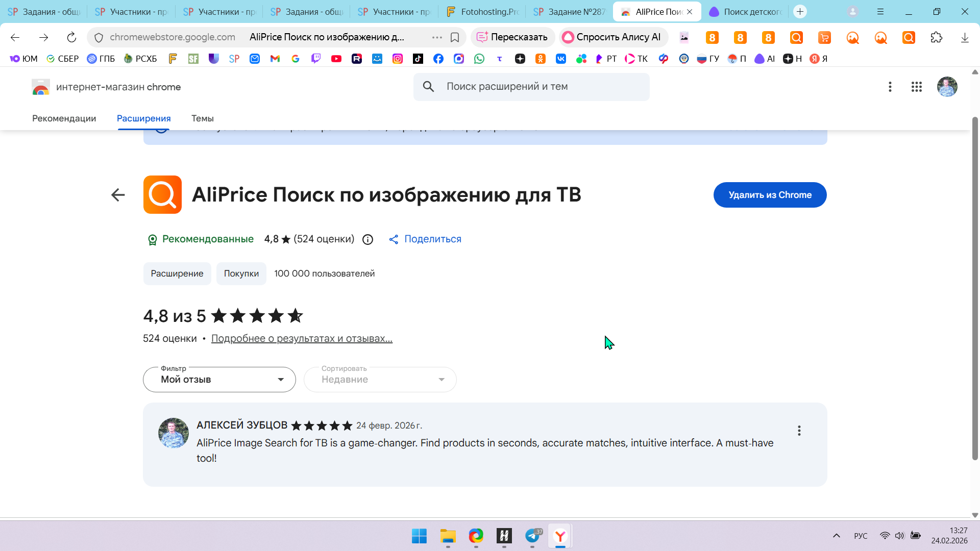Open the WhatsApp bookmark shortcut
Image resolution: width=980 pixels, height=551 pixels.
tap(479, 59)
